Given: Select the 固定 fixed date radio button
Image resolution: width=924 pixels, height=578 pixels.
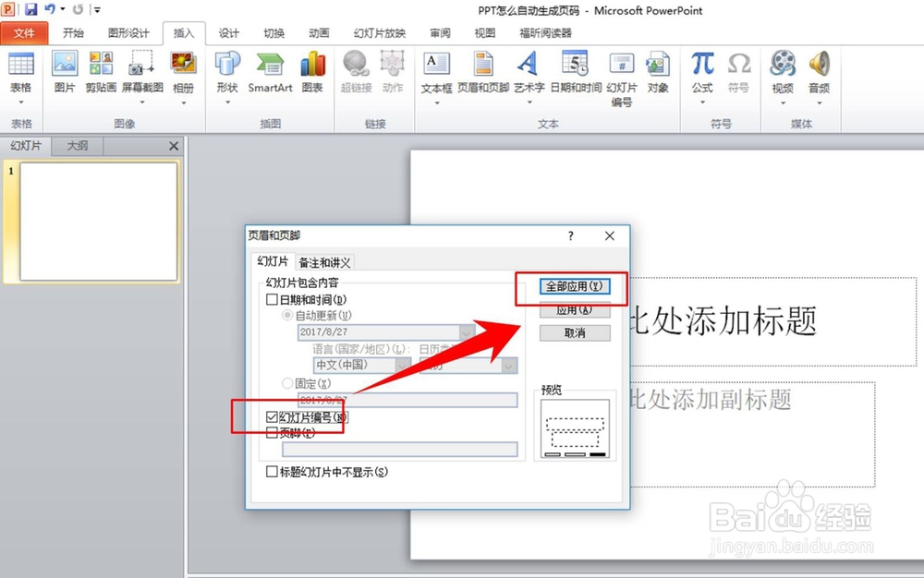Looking at the screenshot, I should tap(286, 383).
